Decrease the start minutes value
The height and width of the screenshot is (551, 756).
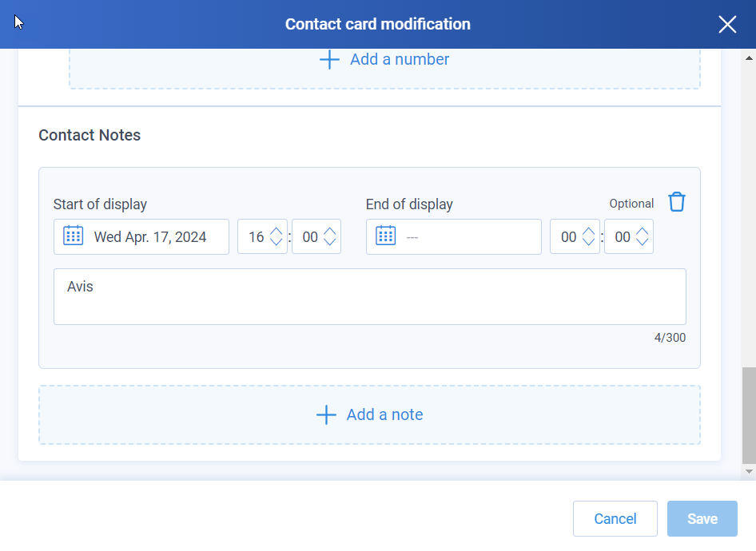[330, 241]
